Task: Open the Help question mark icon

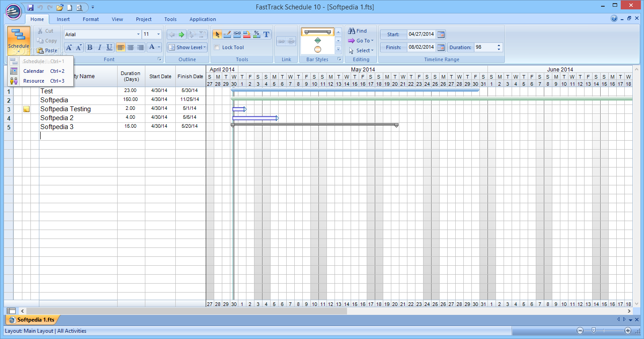Action: pyautogui.click(x=614, y=19)
